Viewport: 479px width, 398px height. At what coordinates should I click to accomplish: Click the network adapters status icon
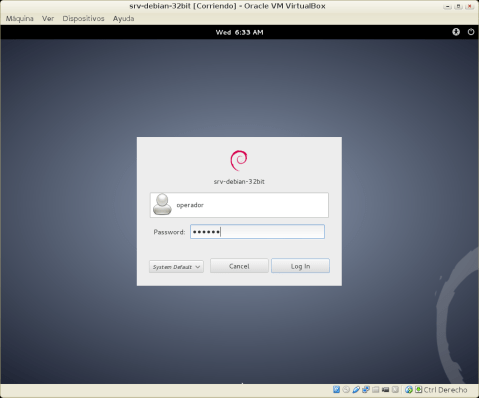pyautogui.click(x=366, y=390)
